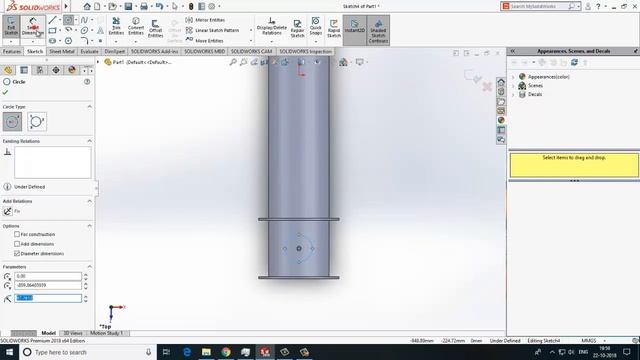The width and height of the screenshot is (640, 360).
Task: Open the Evaluate tab
Action: point(89,51)
